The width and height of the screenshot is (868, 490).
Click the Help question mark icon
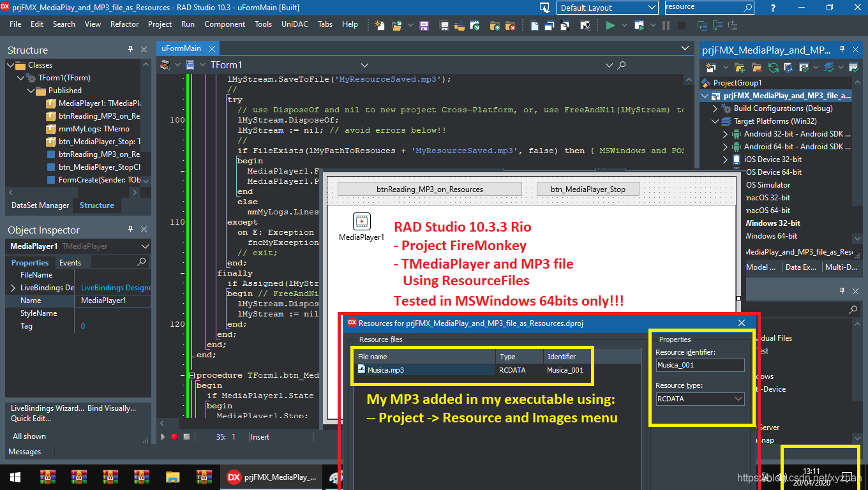[774, 8]
